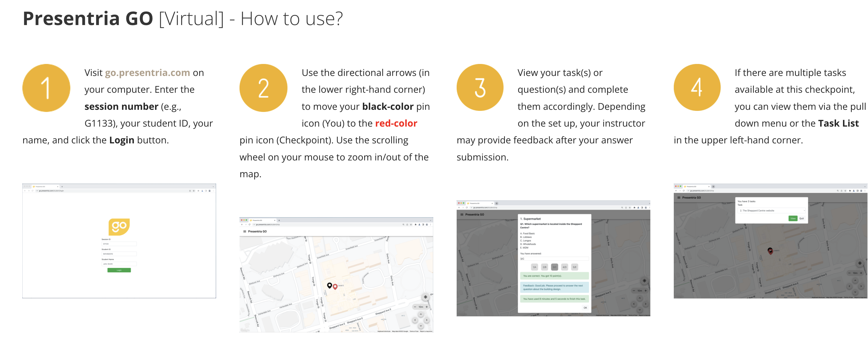
Task: Click the time-used message about 8 minutes
Action: (x=554, y=299)
